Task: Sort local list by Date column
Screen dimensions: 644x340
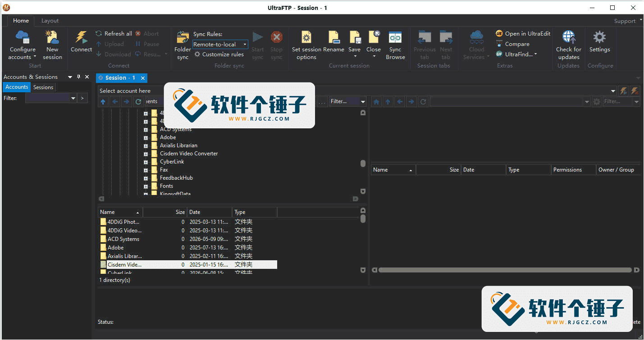Action: 210,212
